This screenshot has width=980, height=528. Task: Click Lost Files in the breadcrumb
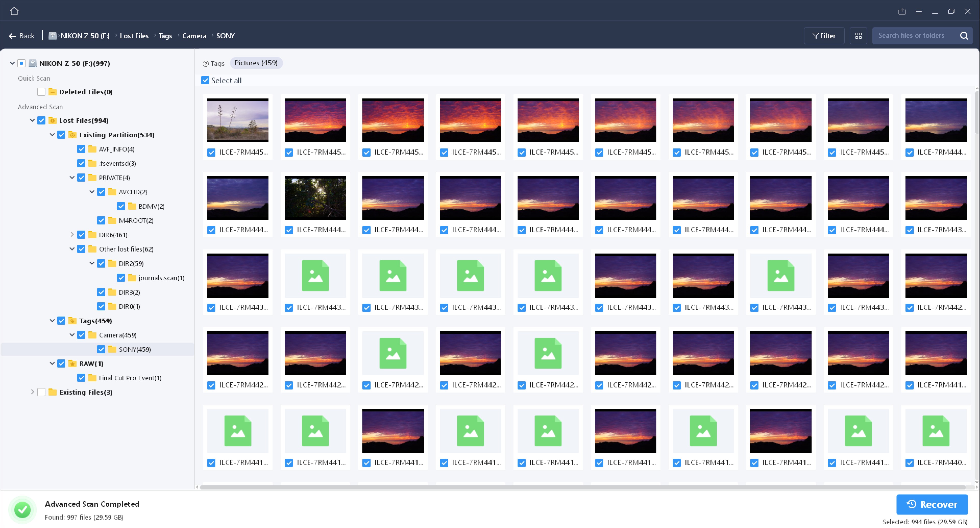tap(134, 35)
